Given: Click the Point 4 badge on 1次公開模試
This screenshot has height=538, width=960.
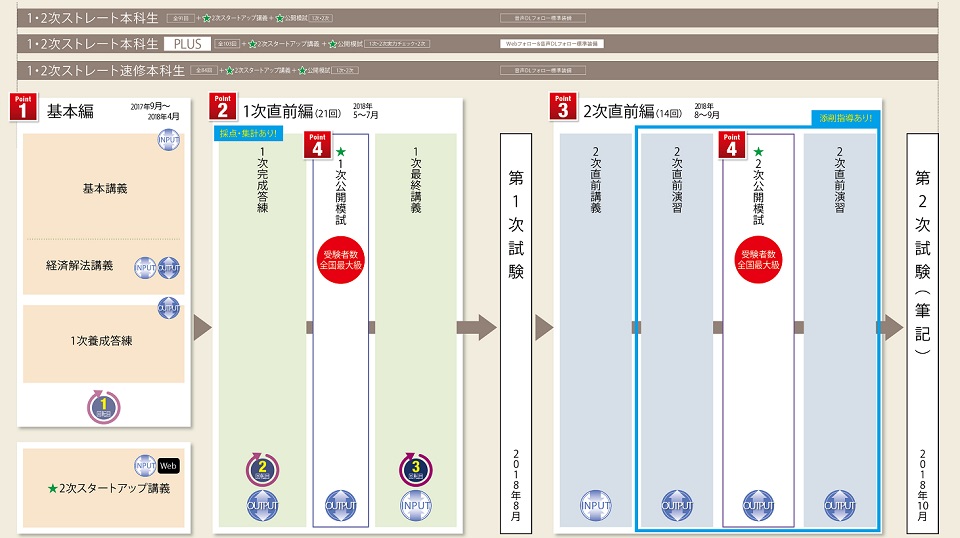Looking at the screenshot, I should pyautogui.click(x=317, y=144).
